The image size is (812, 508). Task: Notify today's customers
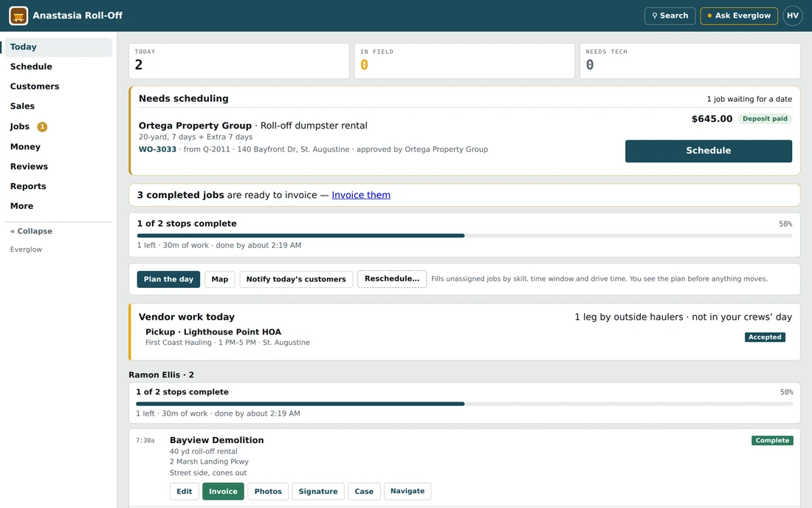296,279
